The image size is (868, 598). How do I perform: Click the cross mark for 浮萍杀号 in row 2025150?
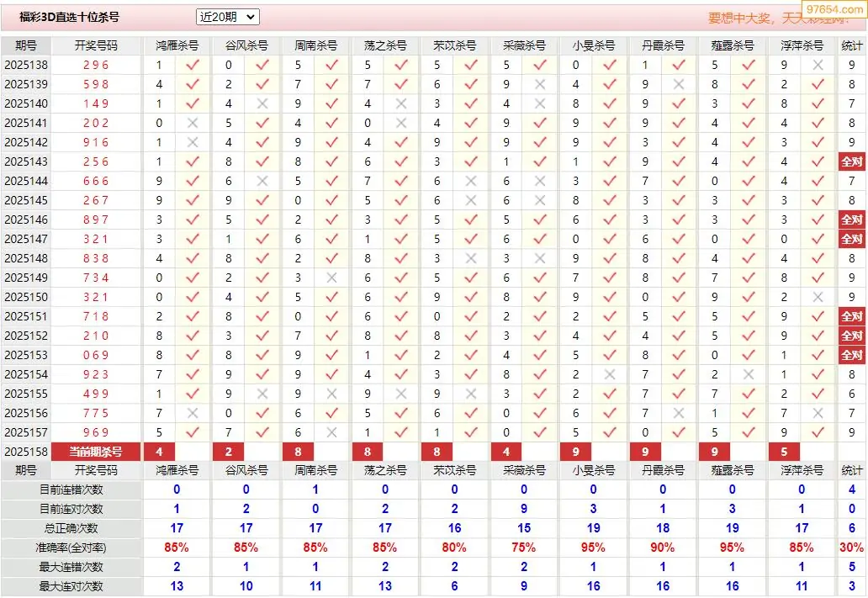click(818, 297)
